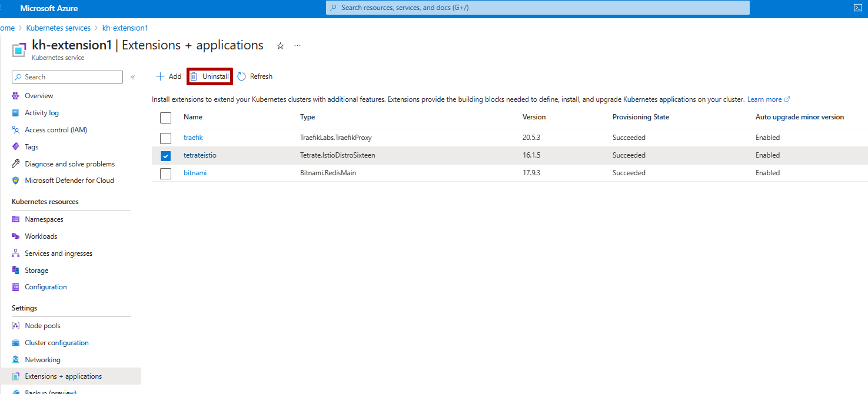Click the Home breadcrumb link
This screenshot has height=394, width=868.
coord(7,28)
